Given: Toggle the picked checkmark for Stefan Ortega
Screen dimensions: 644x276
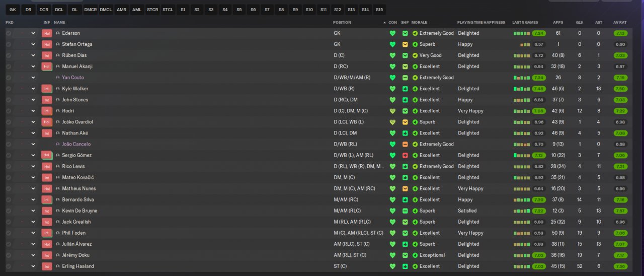Looking at the screenshot, I should 9,44.
